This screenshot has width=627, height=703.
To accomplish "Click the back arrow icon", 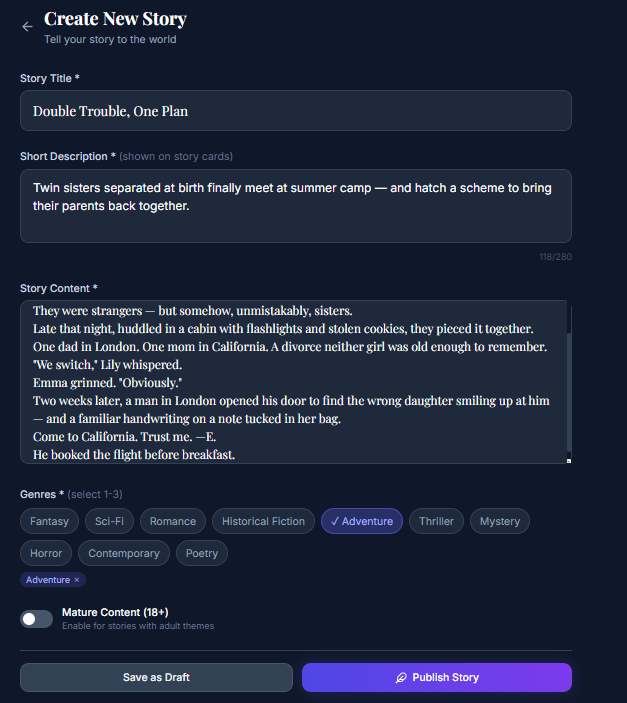I will (x=27, y=27).
